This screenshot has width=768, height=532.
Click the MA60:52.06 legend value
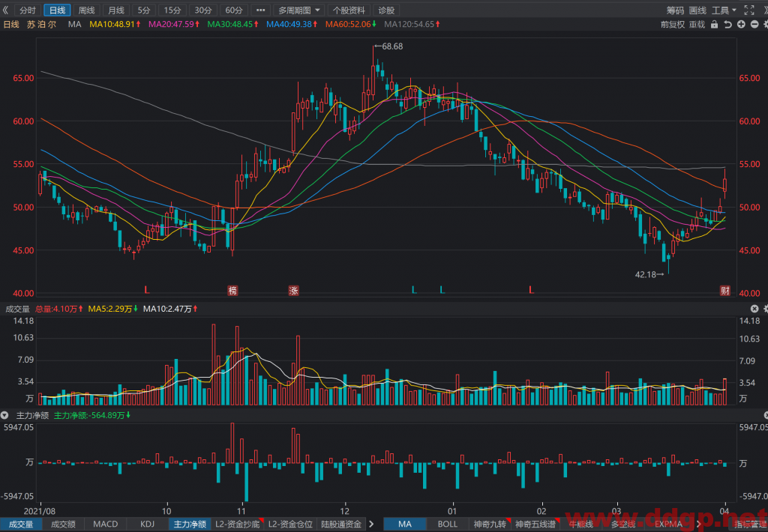(x=351, y=24)
